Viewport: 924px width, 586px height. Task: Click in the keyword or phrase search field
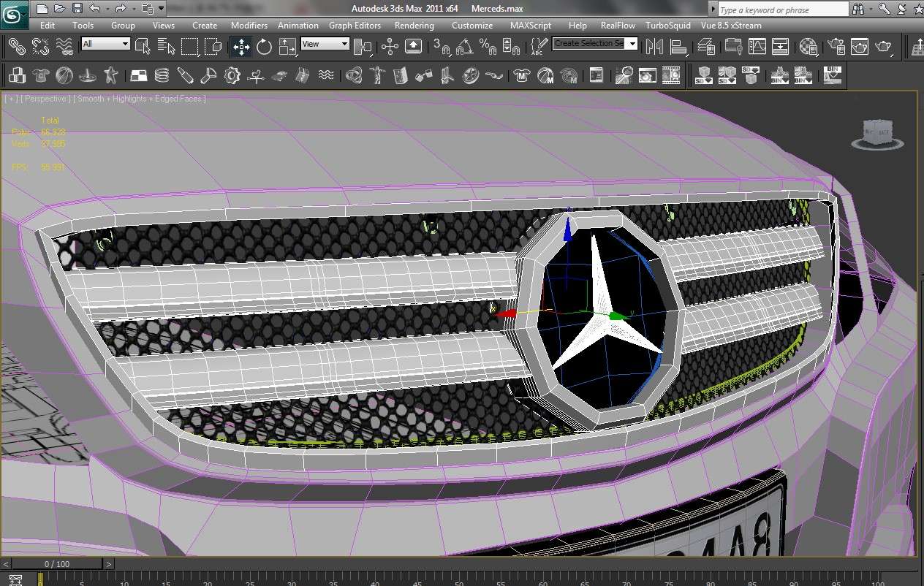(x=783, y=9)
